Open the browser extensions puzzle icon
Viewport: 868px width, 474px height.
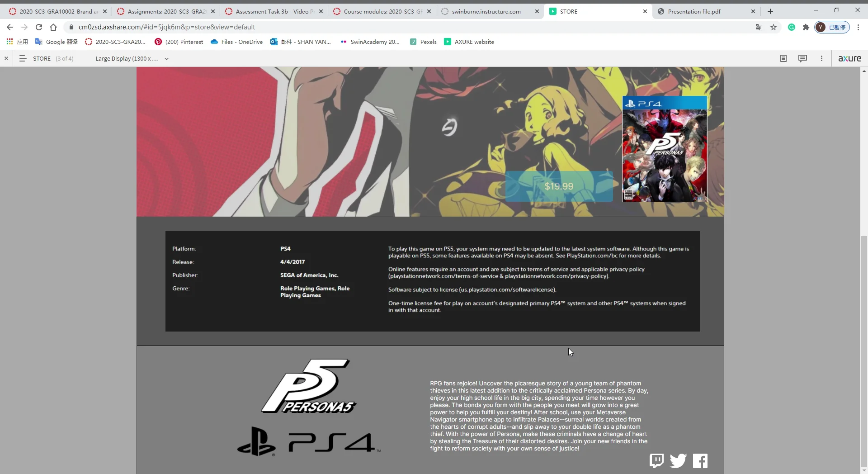[x=806, y=27]
